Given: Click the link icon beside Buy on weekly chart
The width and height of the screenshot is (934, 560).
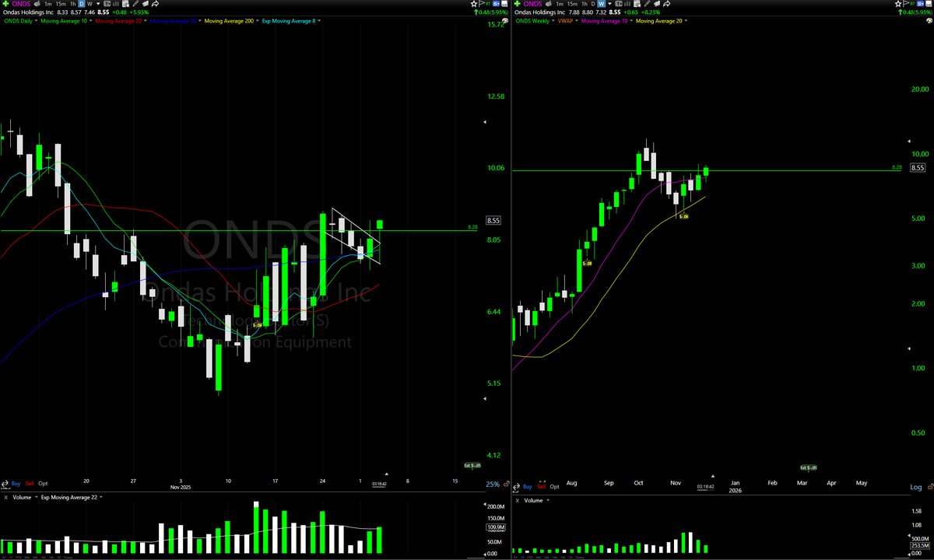Looking at the screenshot, I should (516, 486).
